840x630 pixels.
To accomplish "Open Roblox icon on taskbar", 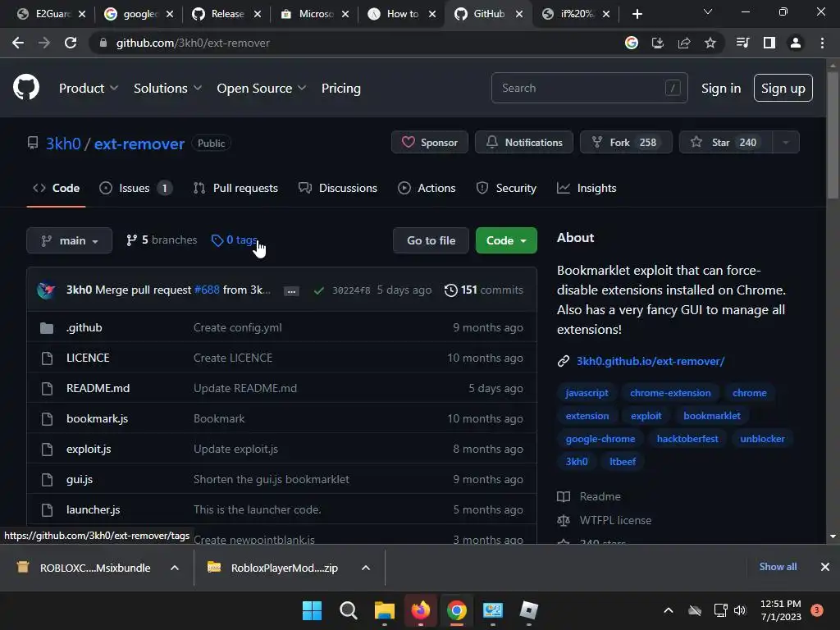I will coord(529,610).
